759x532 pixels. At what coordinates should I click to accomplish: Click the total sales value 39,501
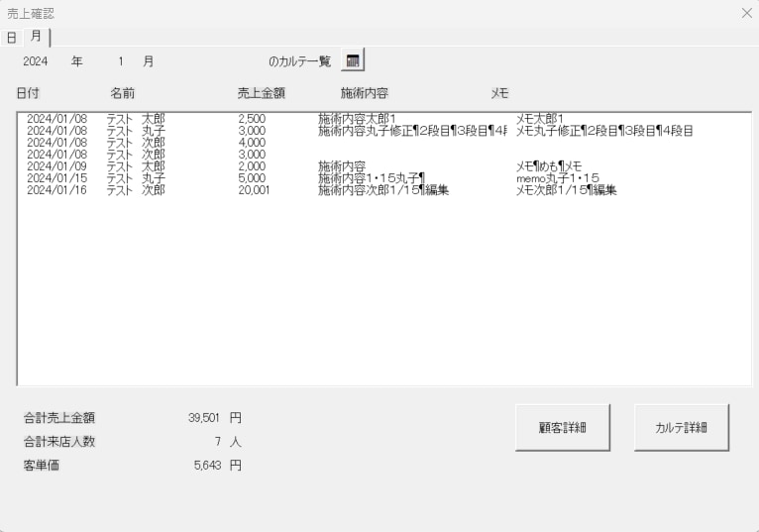[204, 418]
